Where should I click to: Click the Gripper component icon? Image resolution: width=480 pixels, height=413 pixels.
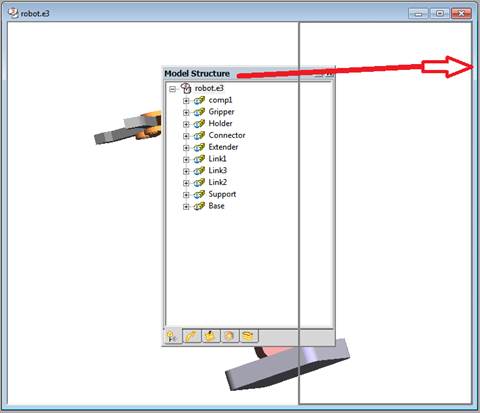pyautogui.click(x=199, y=112)
